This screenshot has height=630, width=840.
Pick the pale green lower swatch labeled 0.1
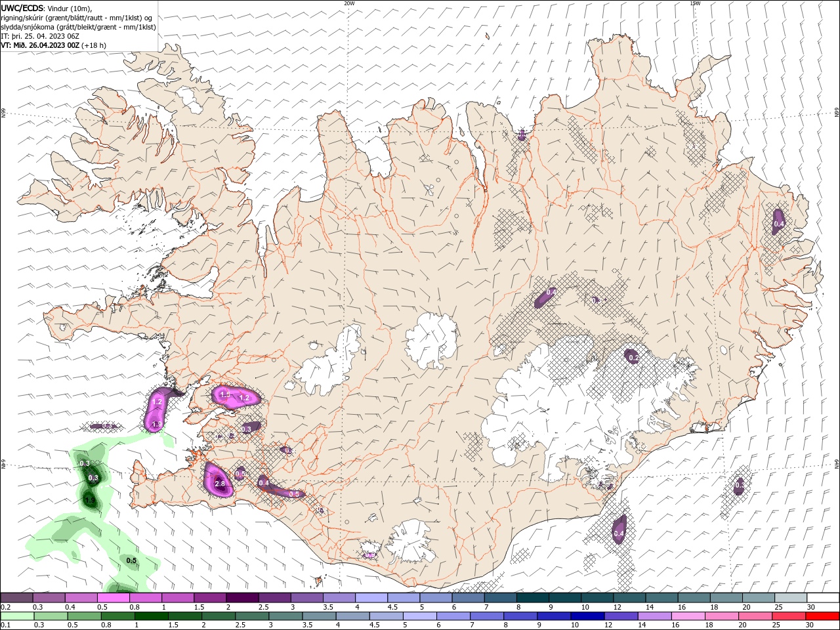click(x=17, y=616)
